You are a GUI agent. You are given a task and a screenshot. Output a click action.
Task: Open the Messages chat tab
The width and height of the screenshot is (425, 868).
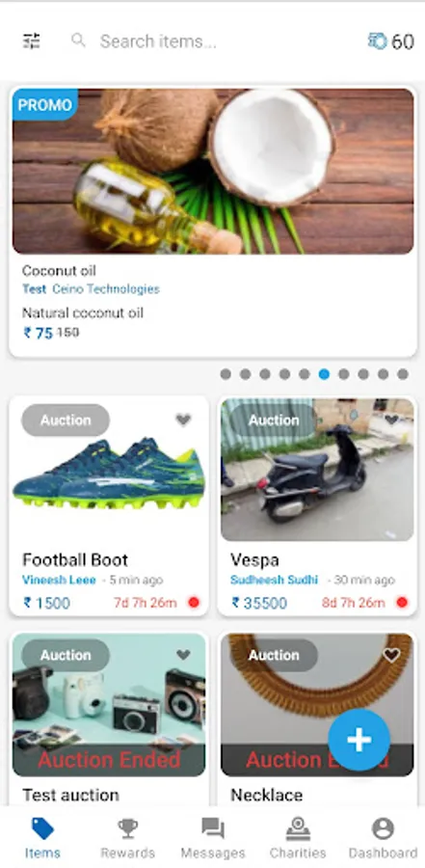tap(212, 839)
